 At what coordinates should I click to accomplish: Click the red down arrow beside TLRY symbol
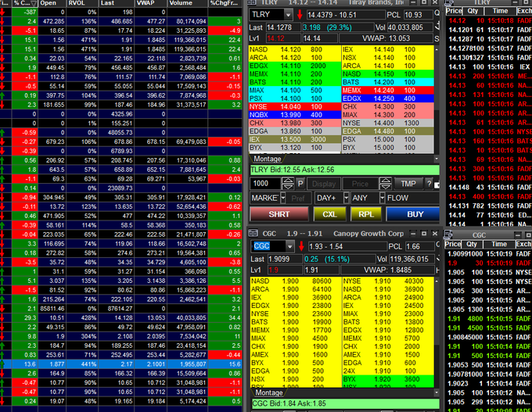pos(299,15)
